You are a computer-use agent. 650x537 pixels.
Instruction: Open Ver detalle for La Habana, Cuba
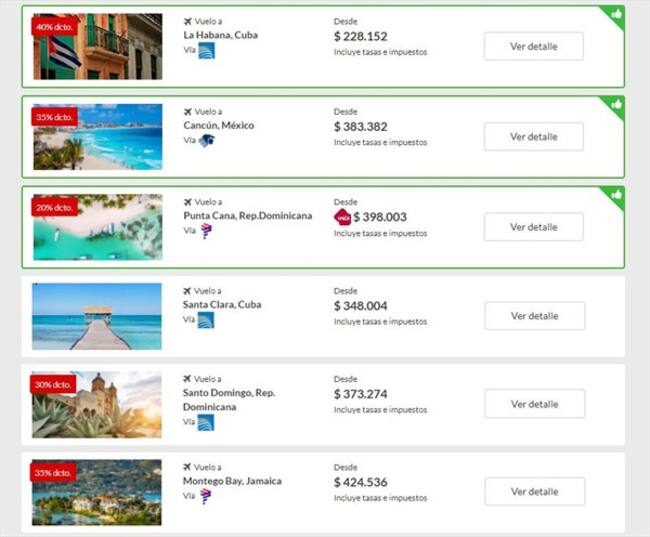click(x=534, y=46)
